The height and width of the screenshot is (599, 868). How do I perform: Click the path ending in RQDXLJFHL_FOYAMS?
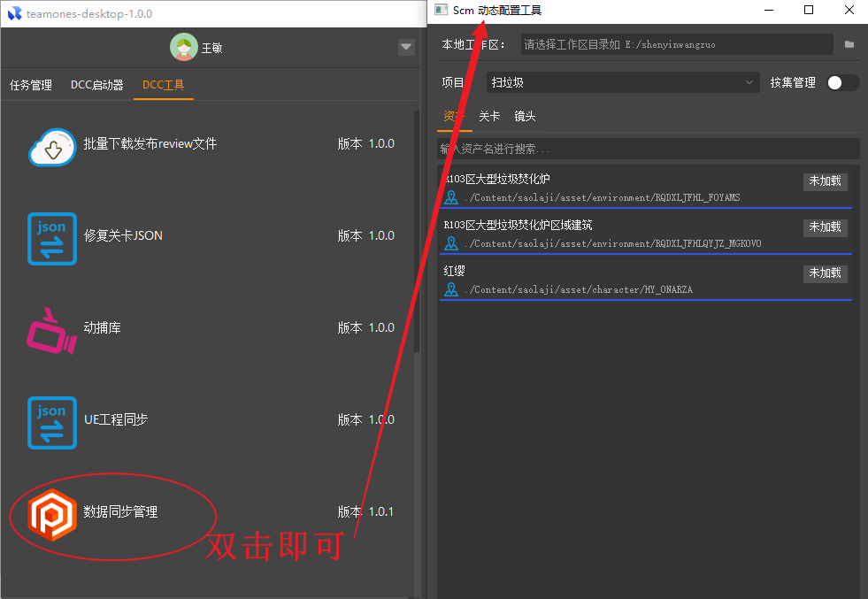[x=603, y=197]
